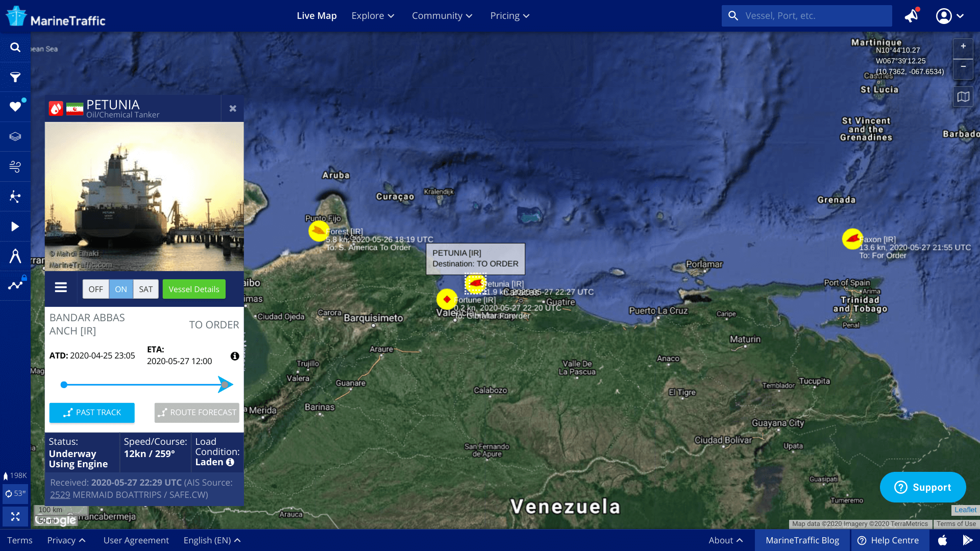
Task: Click the 198K vessel count indicator
Action: point(15,475)
